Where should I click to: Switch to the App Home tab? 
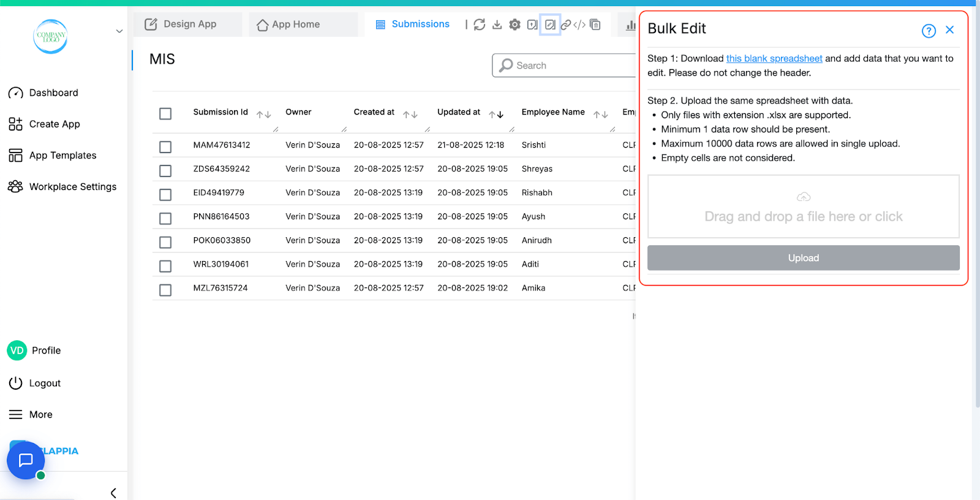(x=303, y=25)
